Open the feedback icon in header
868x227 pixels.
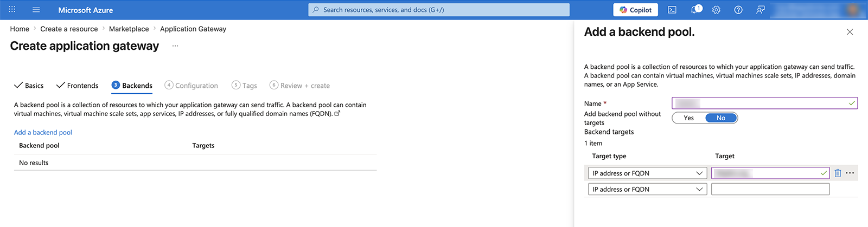click(761, 10)
